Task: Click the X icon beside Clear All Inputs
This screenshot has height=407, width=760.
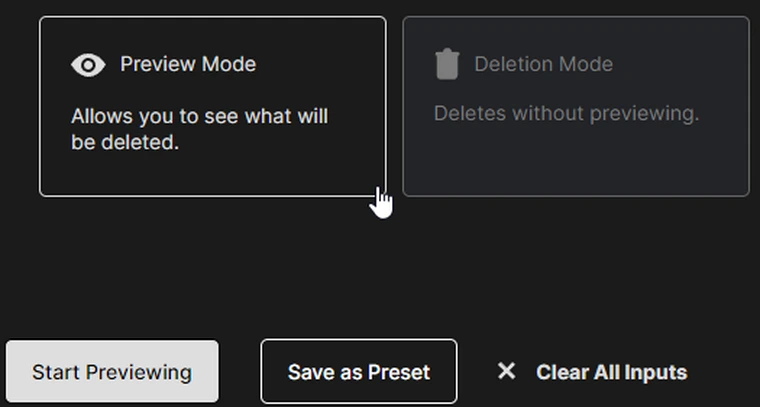Action: (x=507, y=372)
